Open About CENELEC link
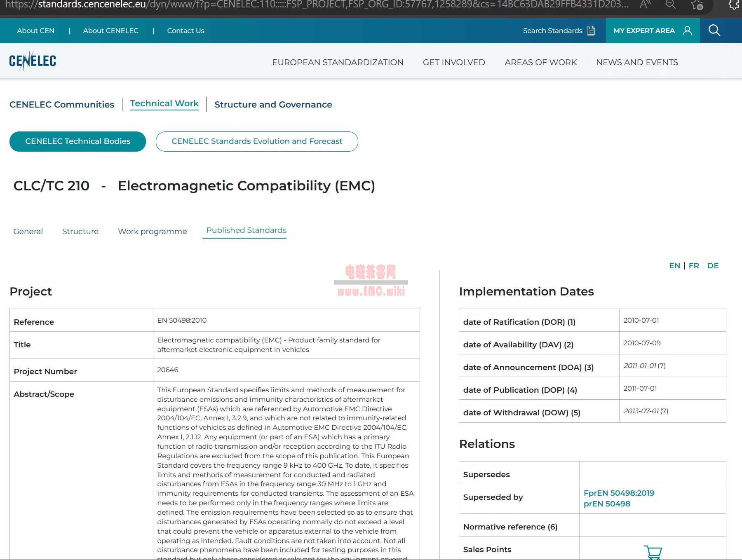 pos(110,30)
